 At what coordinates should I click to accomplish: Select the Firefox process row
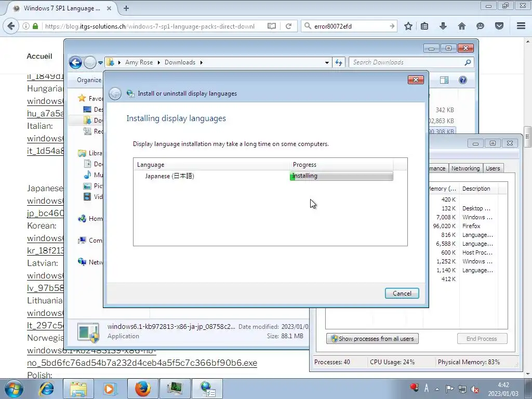tap(468, 226)
